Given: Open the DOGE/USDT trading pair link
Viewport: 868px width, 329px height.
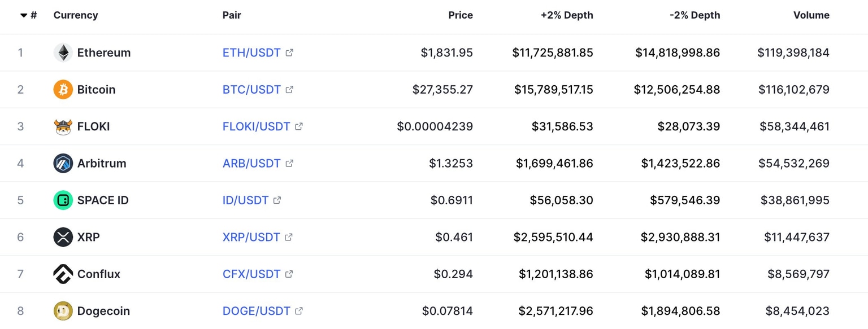Looking at the screenshot, I should (x=256, y=311).
